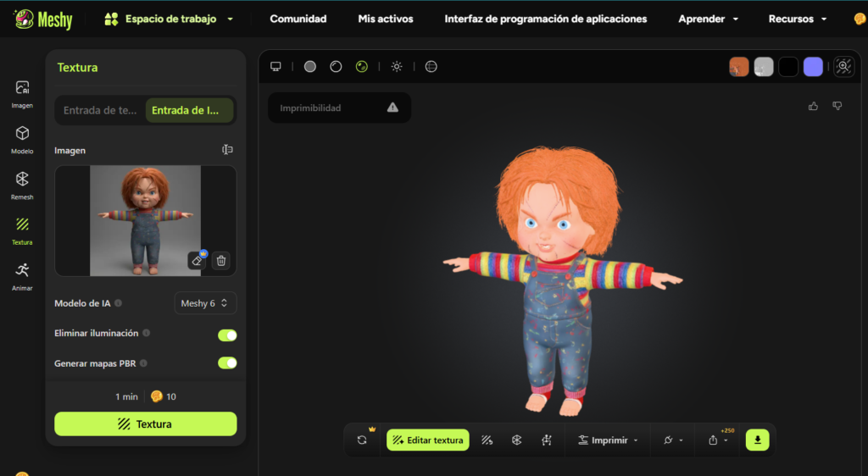Viewport: 868px width, 476px height.
Task: Toggle the Eliminar iluminación switch
Action: pyautogui.click(x=227, y=335)
